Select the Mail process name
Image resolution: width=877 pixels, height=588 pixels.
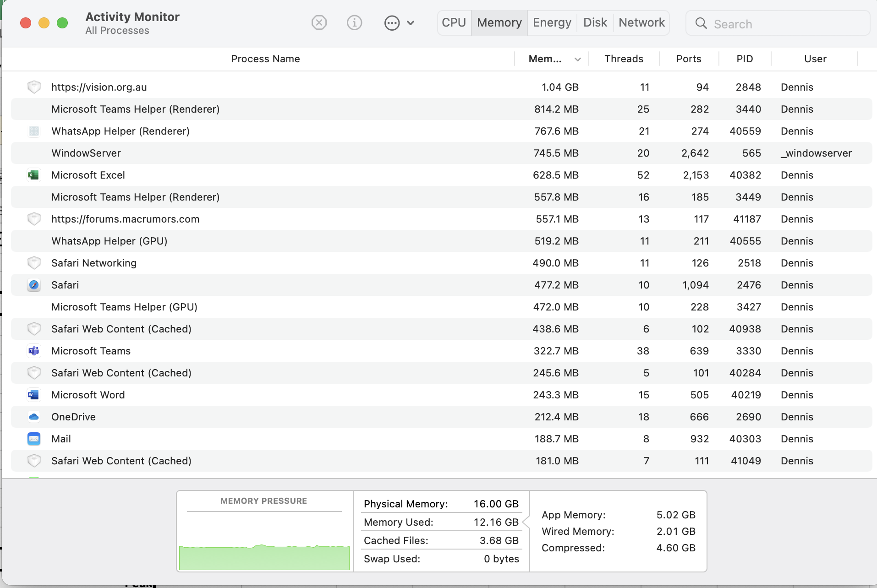(x=61, y=439)
